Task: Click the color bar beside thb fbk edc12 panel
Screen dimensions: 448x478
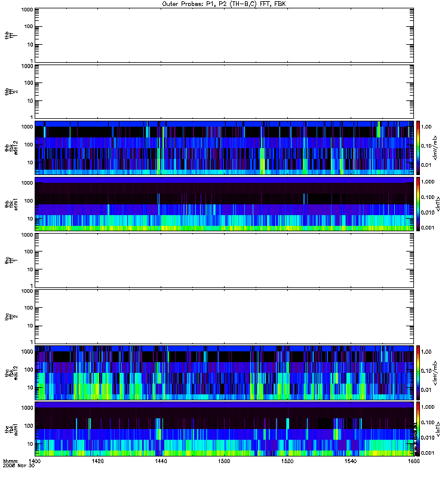Action: tap(418, 148)
